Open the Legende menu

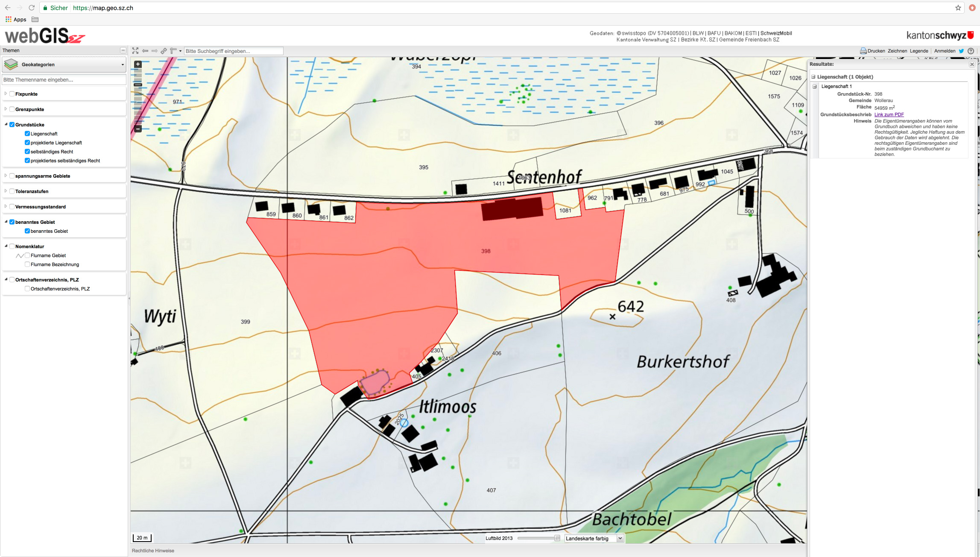coord(919,51)
